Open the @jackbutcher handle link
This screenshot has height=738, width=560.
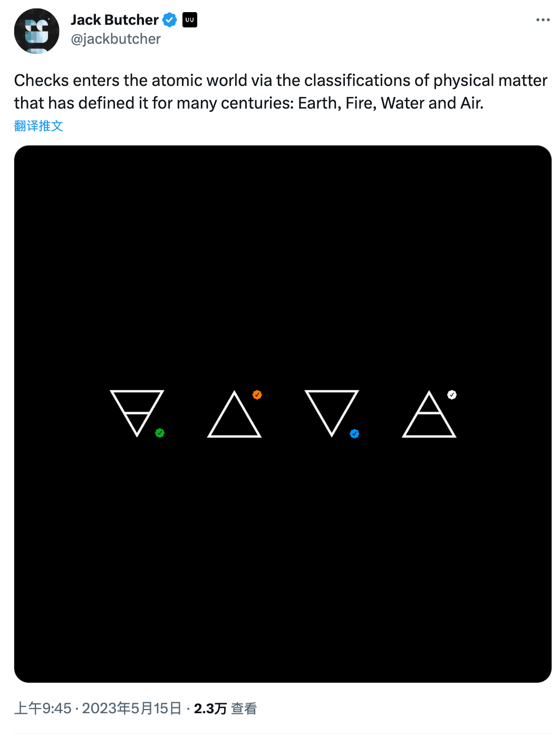point(115,39)
